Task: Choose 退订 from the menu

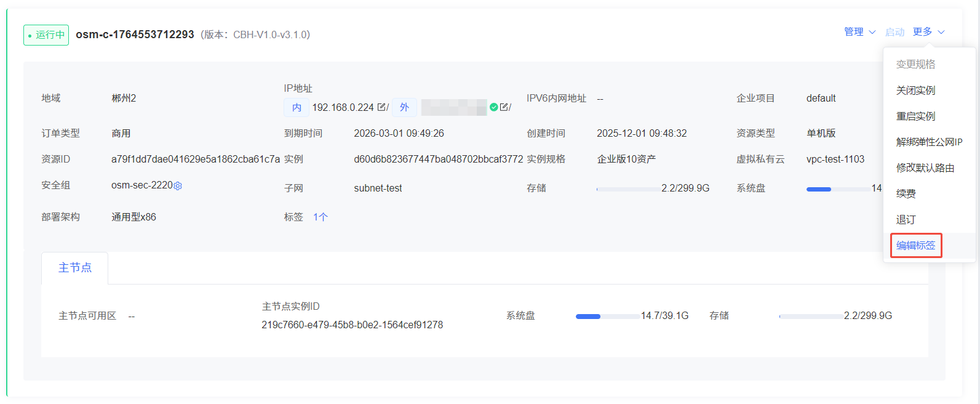Action: [x=906, y=219]
